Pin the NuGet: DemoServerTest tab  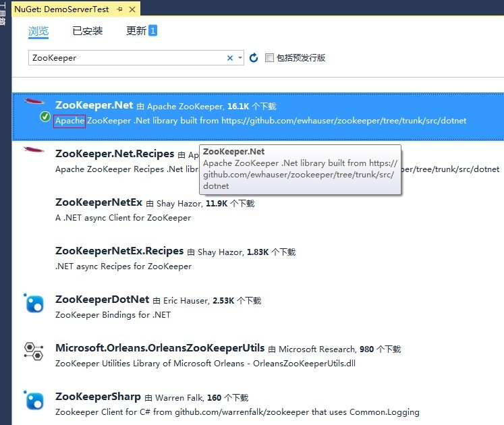pos(120,9)
